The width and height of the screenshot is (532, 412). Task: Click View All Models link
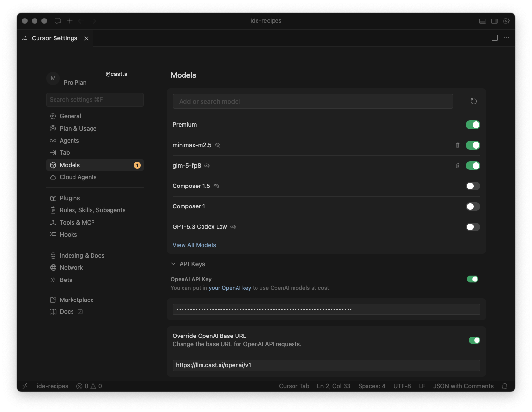coord(194,245)
